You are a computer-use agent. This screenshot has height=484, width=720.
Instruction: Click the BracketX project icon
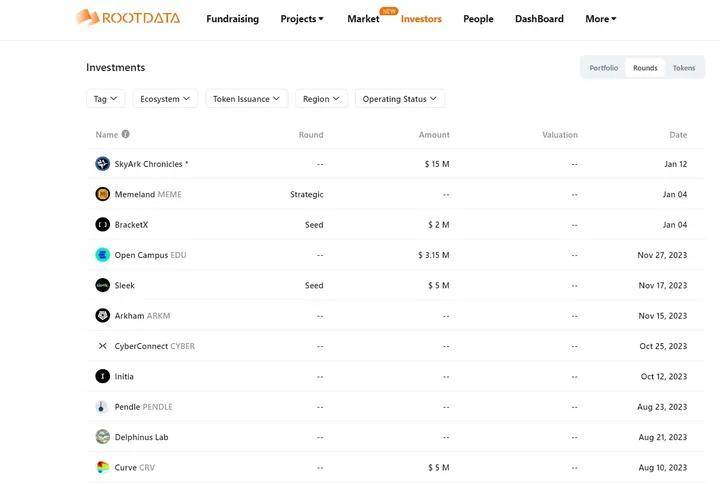(102, 224)
